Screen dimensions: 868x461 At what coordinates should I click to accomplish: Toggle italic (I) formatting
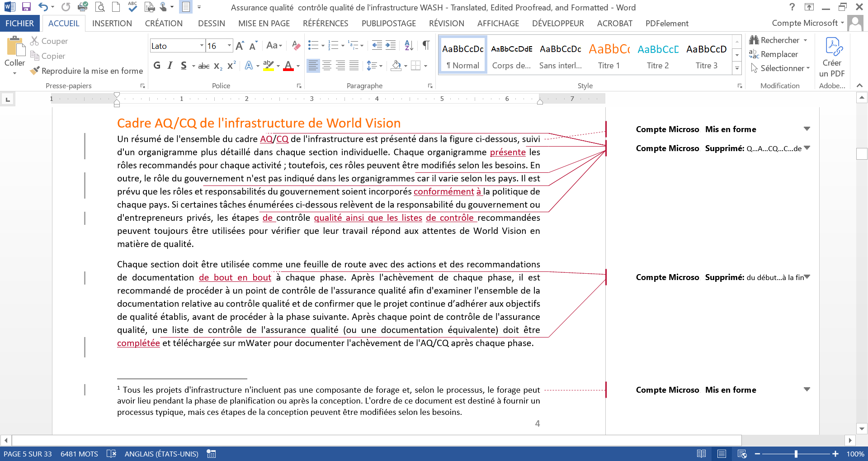point(170,66)
